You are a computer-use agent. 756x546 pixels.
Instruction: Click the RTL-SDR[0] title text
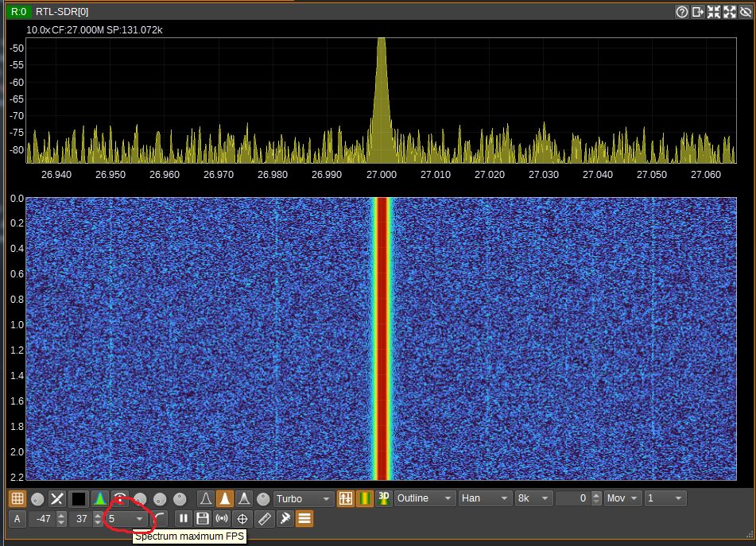point(62,12)
